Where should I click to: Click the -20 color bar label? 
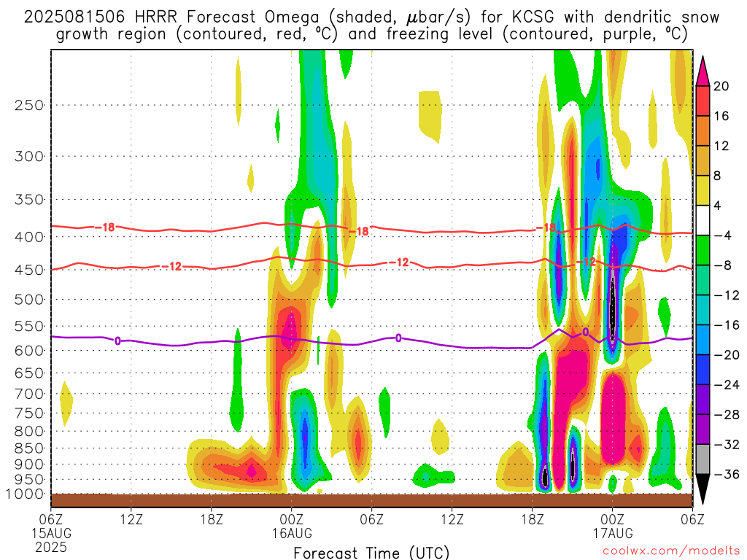coord(727,355)
